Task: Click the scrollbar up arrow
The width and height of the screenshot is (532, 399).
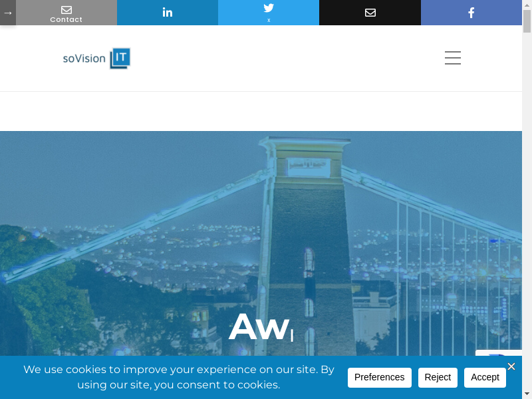Action: point(527,4)
